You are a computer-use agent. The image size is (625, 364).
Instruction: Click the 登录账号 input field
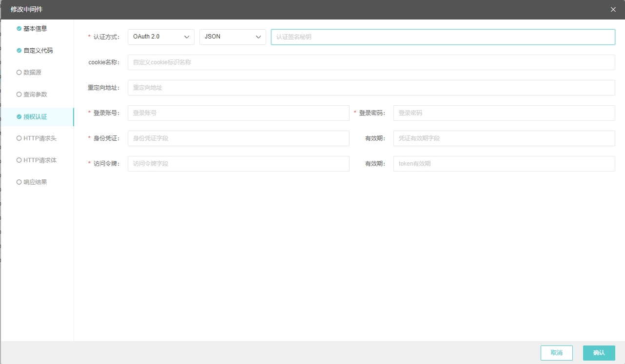[x=238, y=113]
